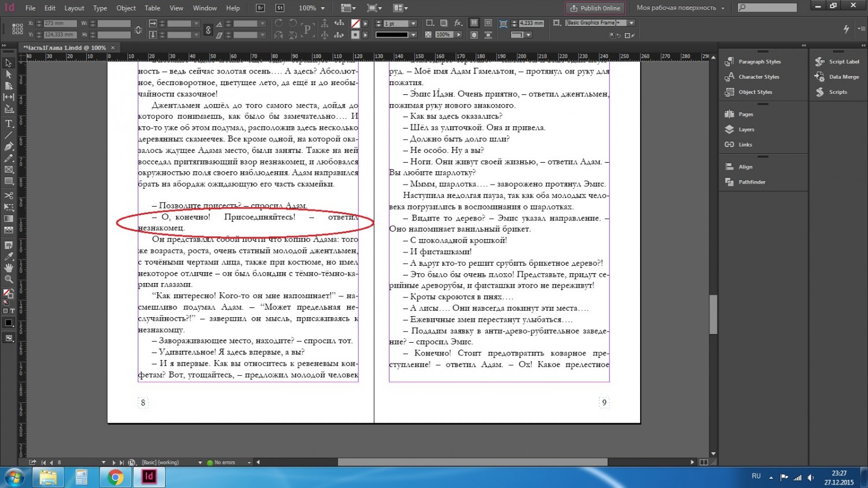This screenshot has width=868, height=488.
Task: Open File Explorer from the taskbar
Action: click(48, 477)
